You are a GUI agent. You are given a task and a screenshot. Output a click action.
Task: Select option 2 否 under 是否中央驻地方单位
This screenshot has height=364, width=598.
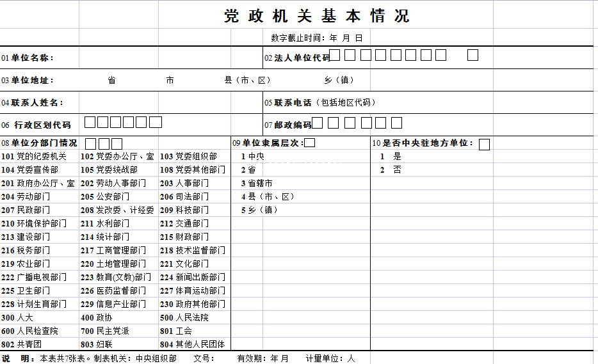click(391, 170)
